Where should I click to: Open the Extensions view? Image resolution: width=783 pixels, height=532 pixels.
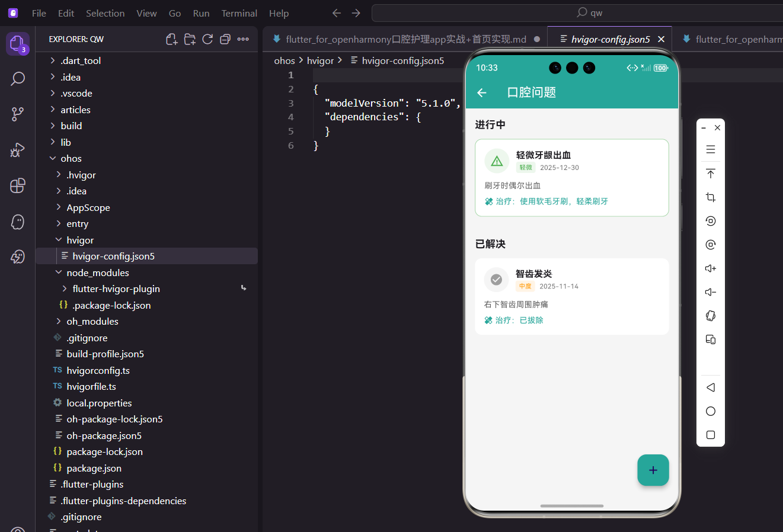point(18,185)
